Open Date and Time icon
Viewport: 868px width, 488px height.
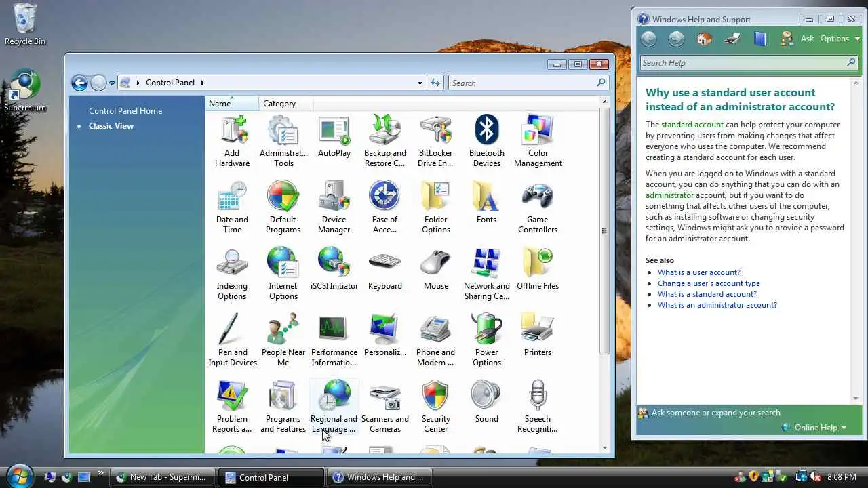point(233,207)
